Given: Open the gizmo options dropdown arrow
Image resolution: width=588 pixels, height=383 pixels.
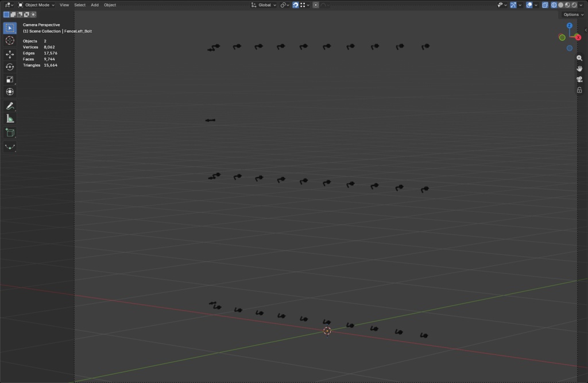Looking at the screenshot, I should point(520,5).
